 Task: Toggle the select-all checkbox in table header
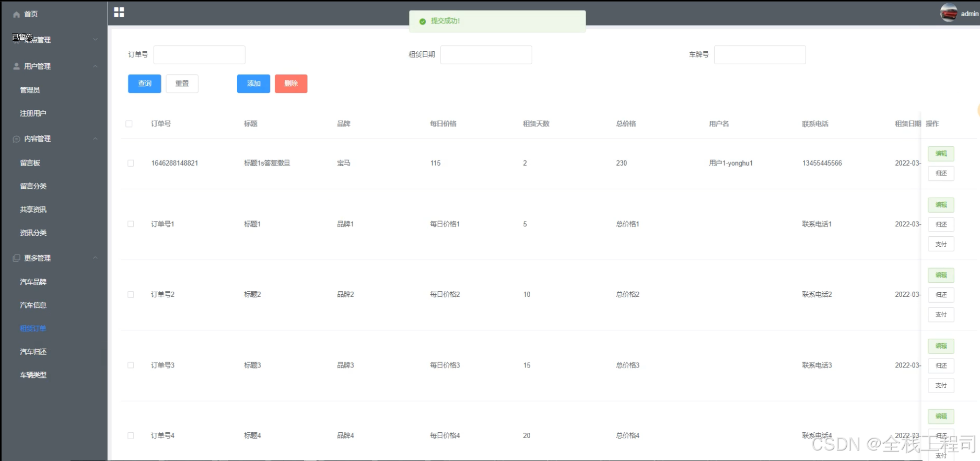[129, 124]
